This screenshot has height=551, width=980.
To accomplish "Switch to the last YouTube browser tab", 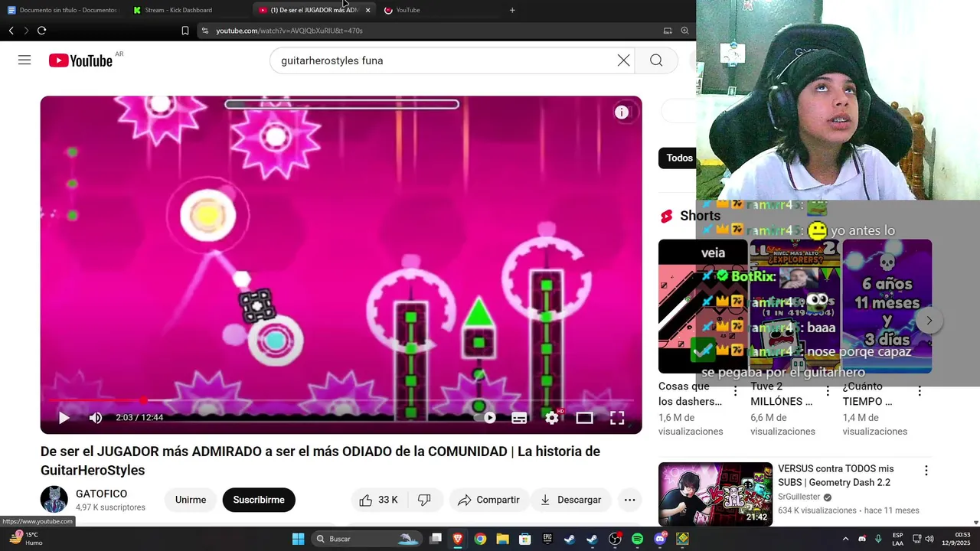I will pyautogui.click(x=438, y=10).
